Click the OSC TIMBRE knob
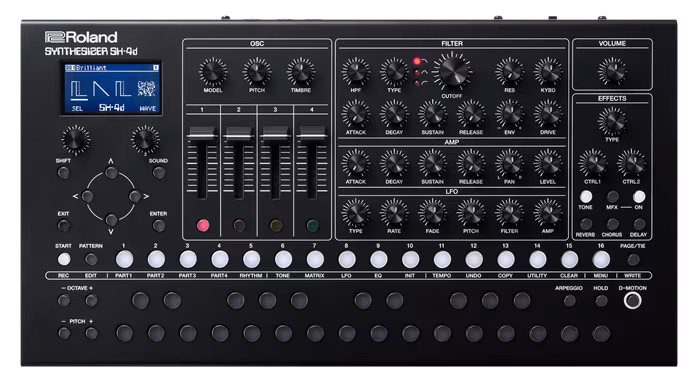 [x=301, y=72]
